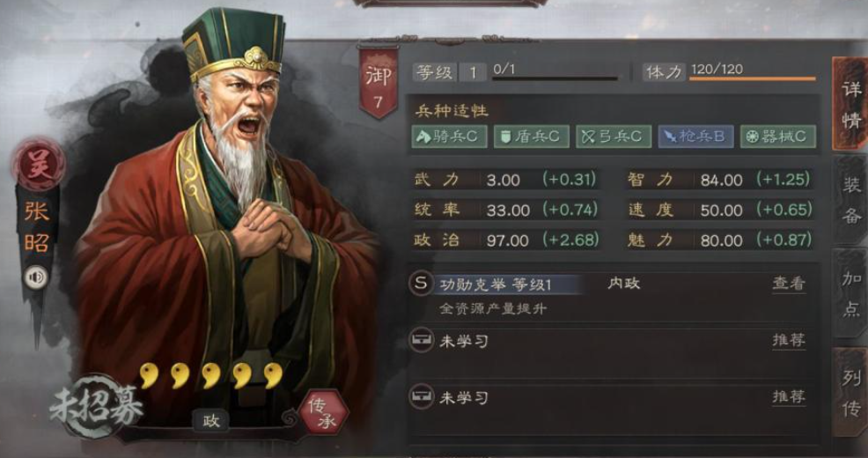Click 推荐 on second unlearned skill
The height and width of the screenshot is (458, 868).
789,396
